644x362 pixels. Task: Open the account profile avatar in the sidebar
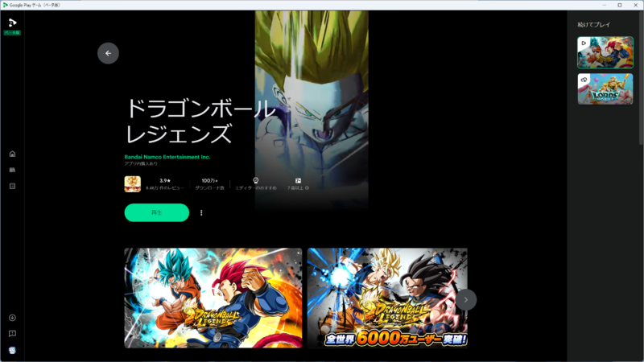[12, 350]
